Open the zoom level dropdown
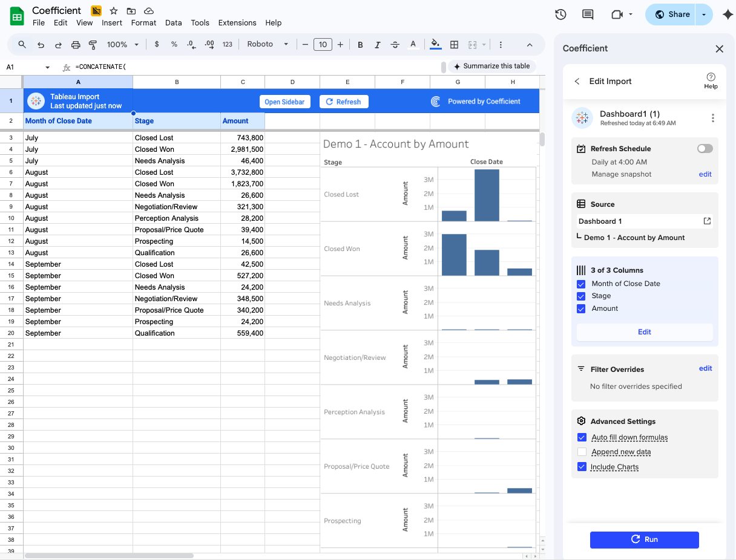Screen dimensions: 736x560 pyautogui.click(x=123, y=45)
